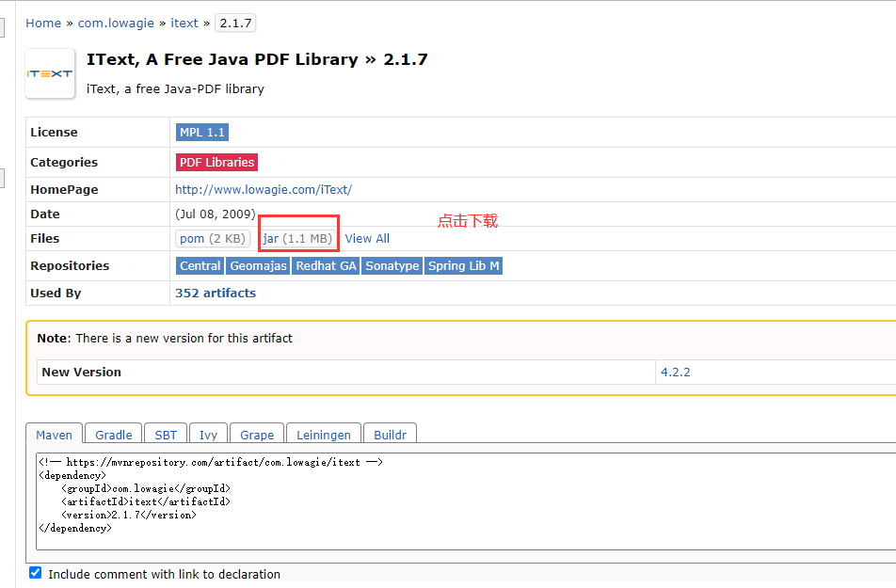896x588 pixels.
Task: Open the Spring Lib M repository badge
Action: pyautogui.click(x=463, y=265)
